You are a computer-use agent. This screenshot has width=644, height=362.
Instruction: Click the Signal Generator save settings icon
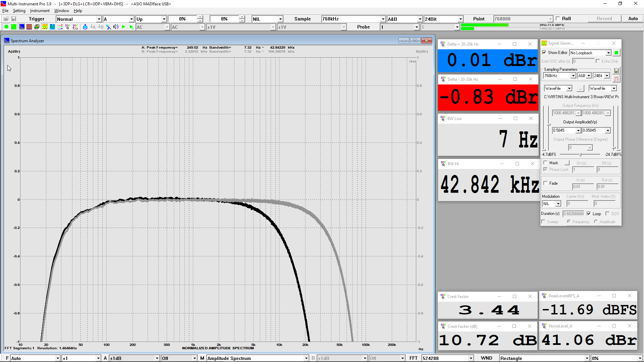tap(616, 71)
